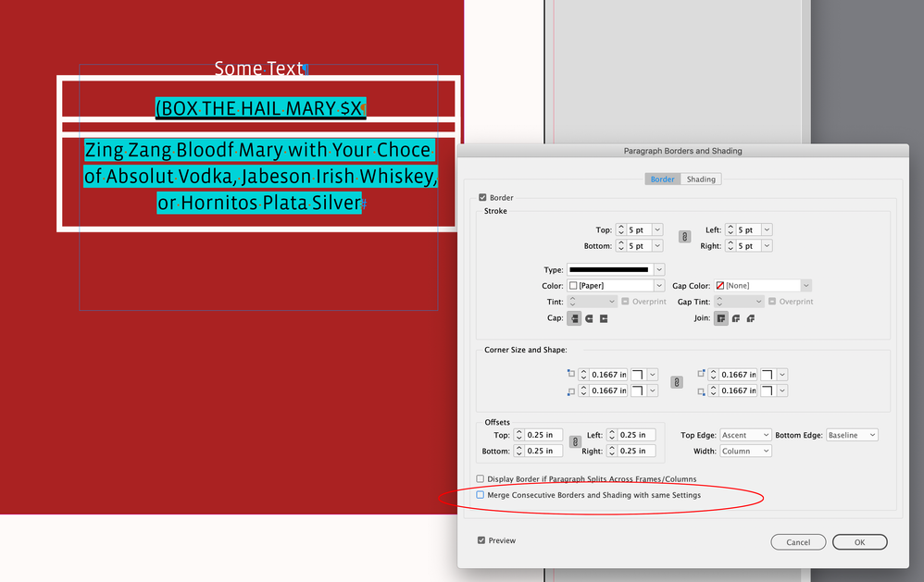
Task: Open the Top Edge Ascent dropdown
Action: click(x=745, y=435)
